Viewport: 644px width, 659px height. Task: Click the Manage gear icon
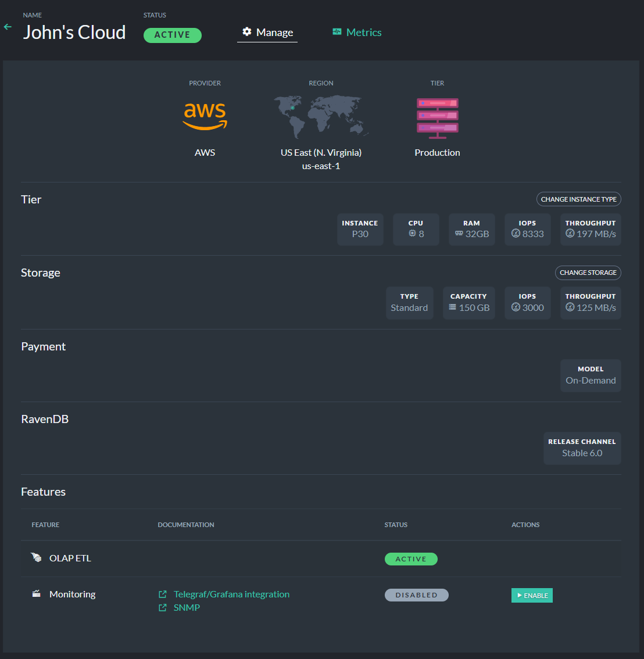point(247,31)
